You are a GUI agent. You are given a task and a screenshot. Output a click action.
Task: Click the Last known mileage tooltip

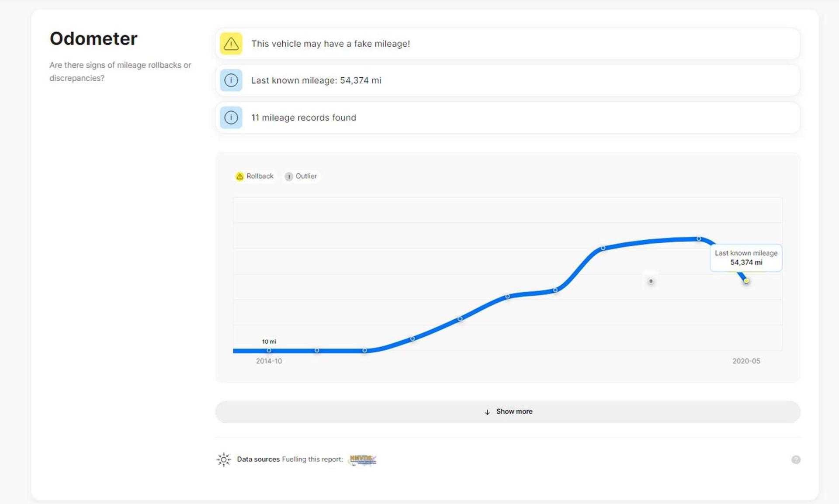(x=746, y=258)
